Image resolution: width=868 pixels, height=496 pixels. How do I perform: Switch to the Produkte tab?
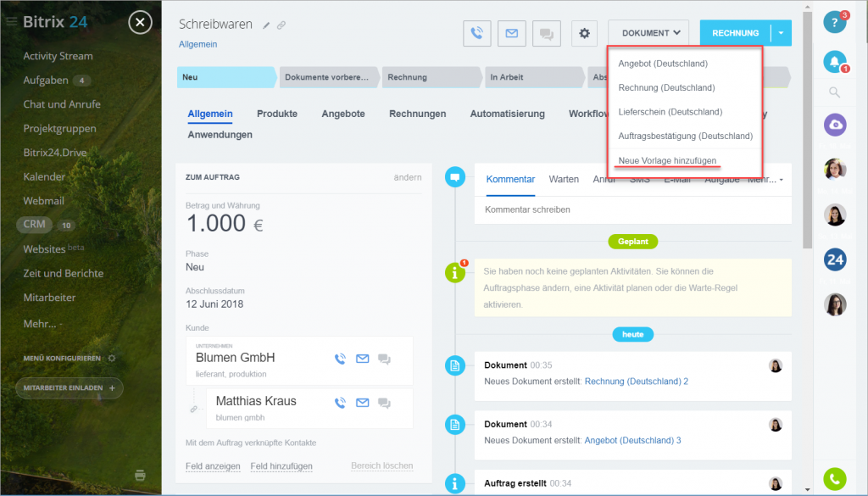point(277,114)
